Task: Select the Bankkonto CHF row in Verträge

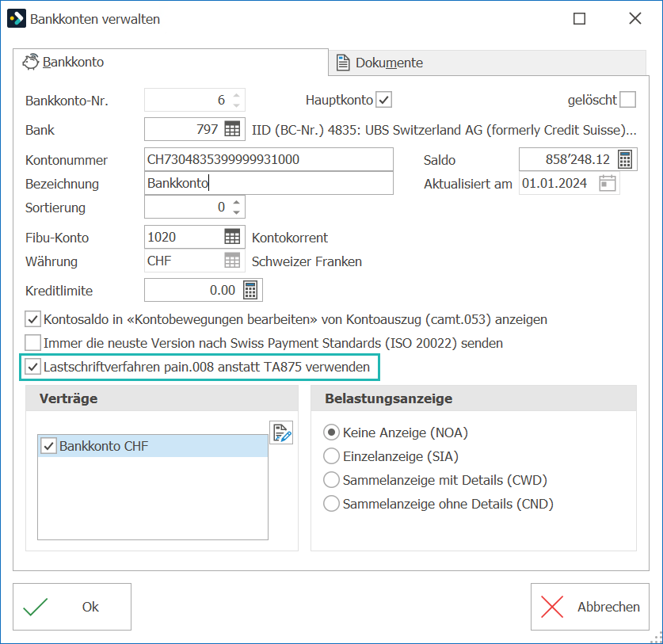Action: (x=153, y=446)
